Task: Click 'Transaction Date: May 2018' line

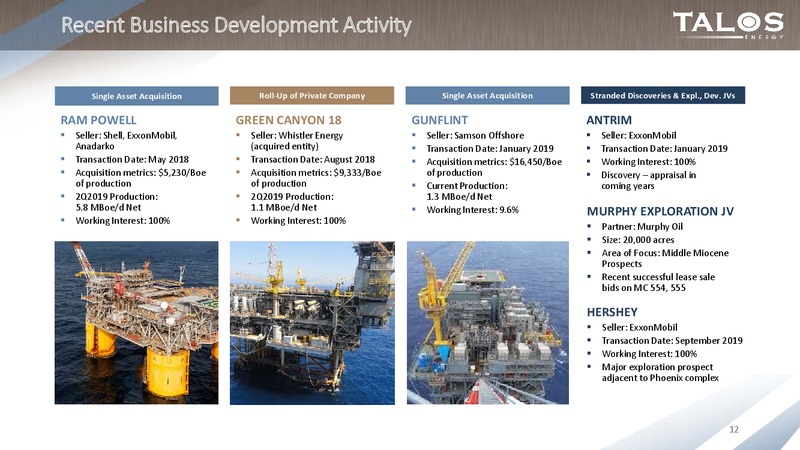Action: point(132,159)
